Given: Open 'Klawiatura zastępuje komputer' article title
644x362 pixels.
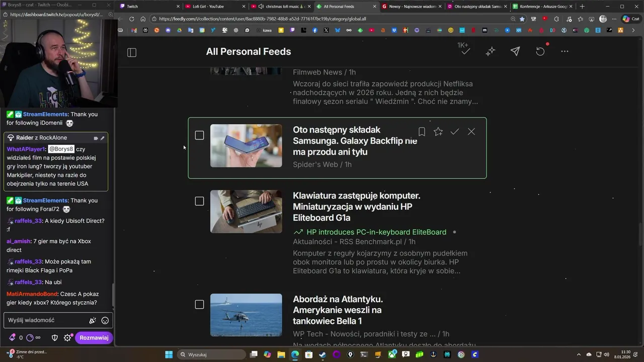Looking at the screenshot, I should [x=357, y=207].
